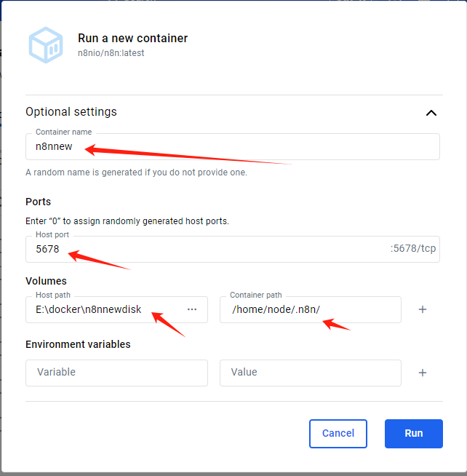Image resolution: width=467 pixels, height=476 pixels.
Task: Select the 'Environment variables' heading
Action: click(x=78, y=344)
